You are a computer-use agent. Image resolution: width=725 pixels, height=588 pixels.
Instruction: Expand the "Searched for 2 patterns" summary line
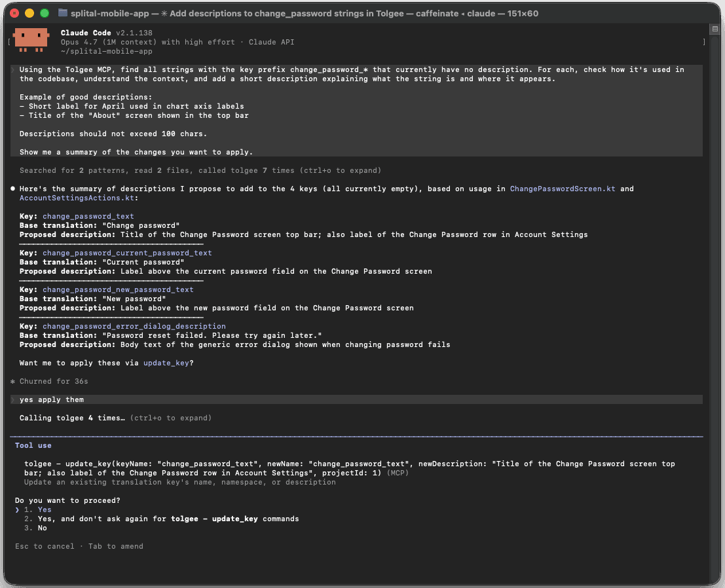(200, 171)
